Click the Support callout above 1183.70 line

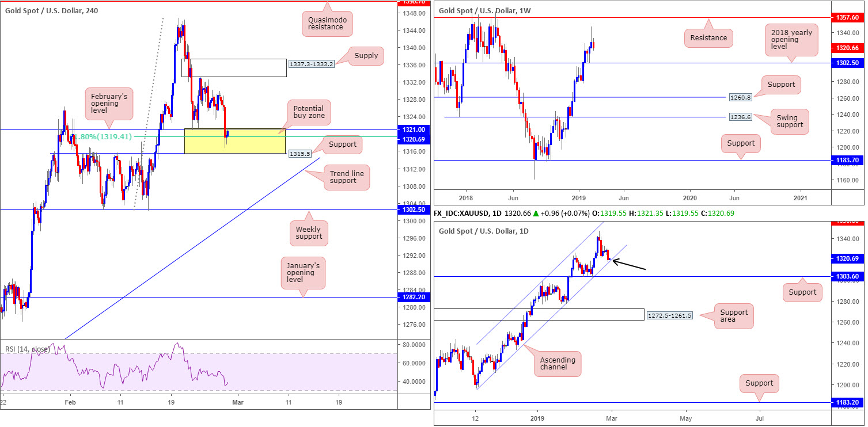pyautogui.click(x=740, y=143)
